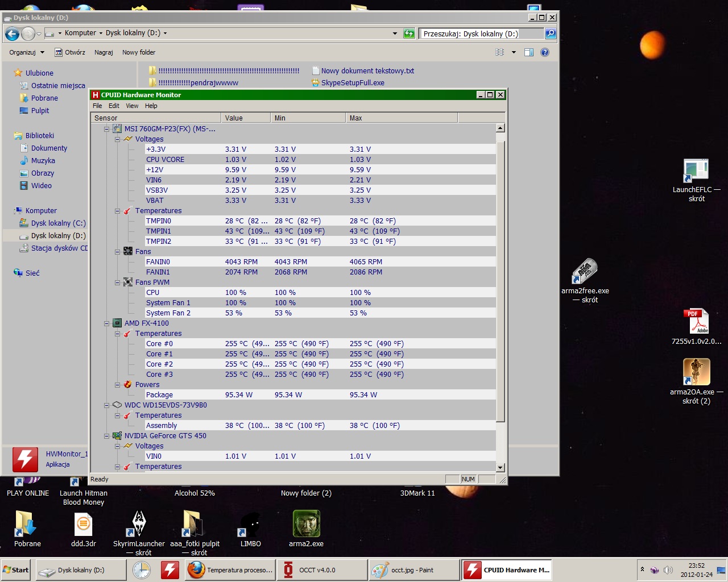Click scroll down arrow in HWMonitor list
This screenshot has width=728, height=582.
click(x=500, y=468)
